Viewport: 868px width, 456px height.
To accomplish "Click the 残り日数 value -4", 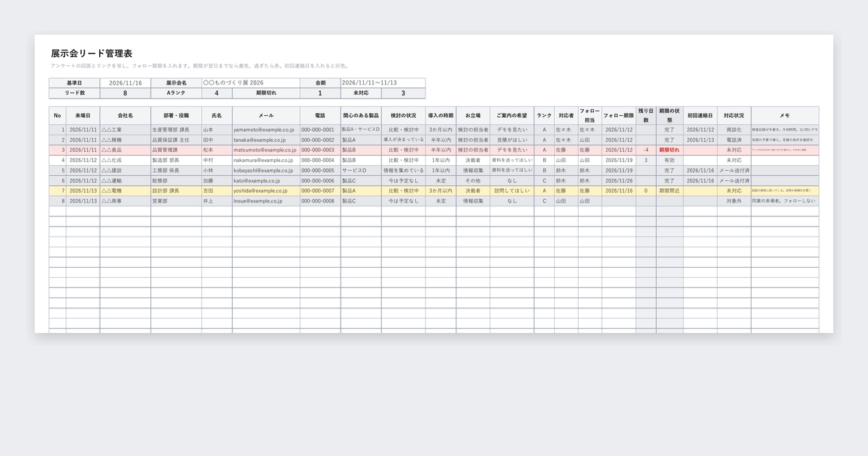I will click(646, 150).
